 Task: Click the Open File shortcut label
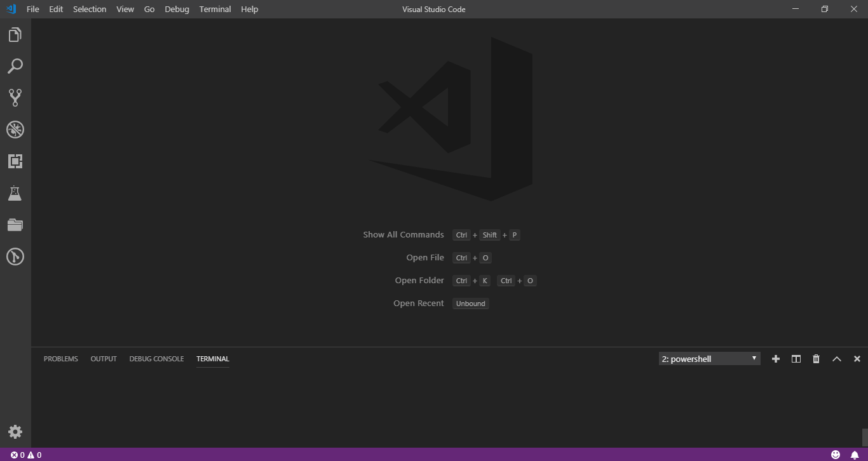425,257
